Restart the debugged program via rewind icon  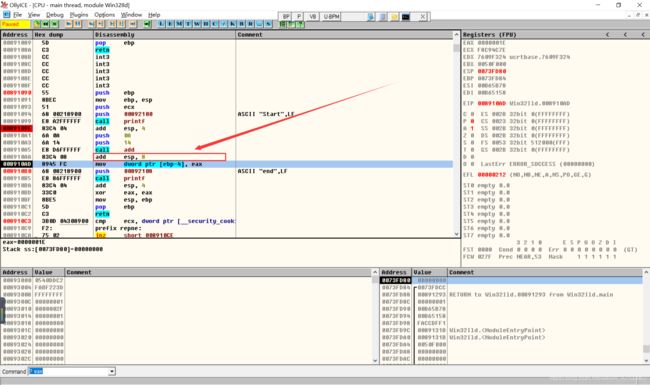click(46, 24)
